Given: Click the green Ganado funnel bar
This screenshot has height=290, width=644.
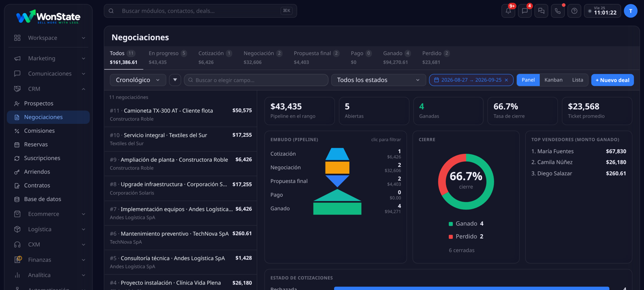Looking at the screenshot, I should pyautogui.click(x=337, y=209).
